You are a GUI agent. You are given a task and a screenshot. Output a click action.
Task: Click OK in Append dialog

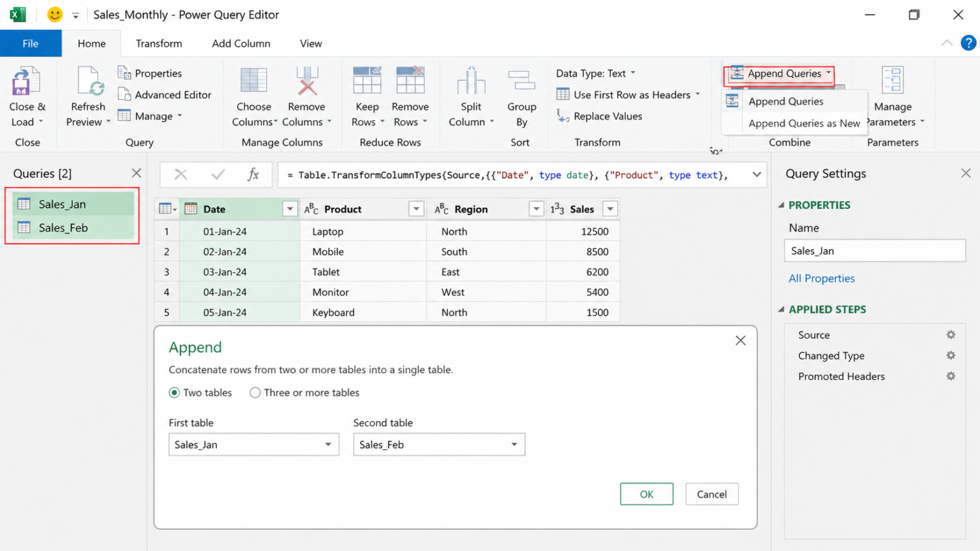[x=646, y=494]
